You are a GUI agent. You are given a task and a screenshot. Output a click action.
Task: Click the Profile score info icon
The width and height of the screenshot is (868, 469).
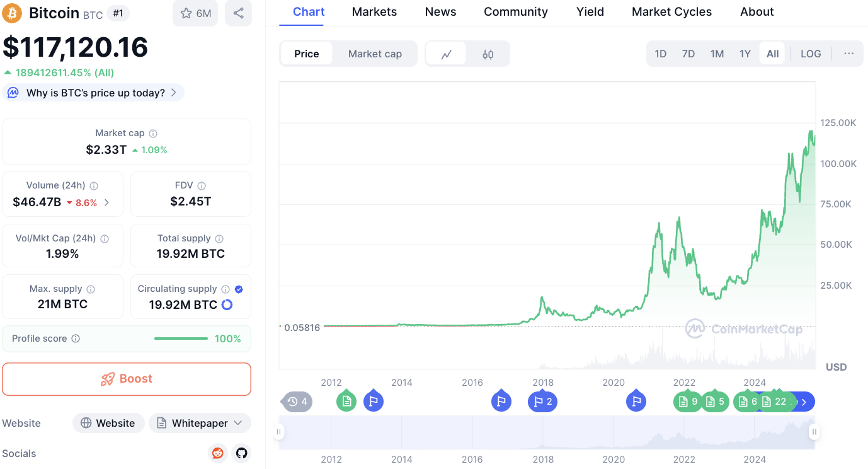[x=76, y=339]
